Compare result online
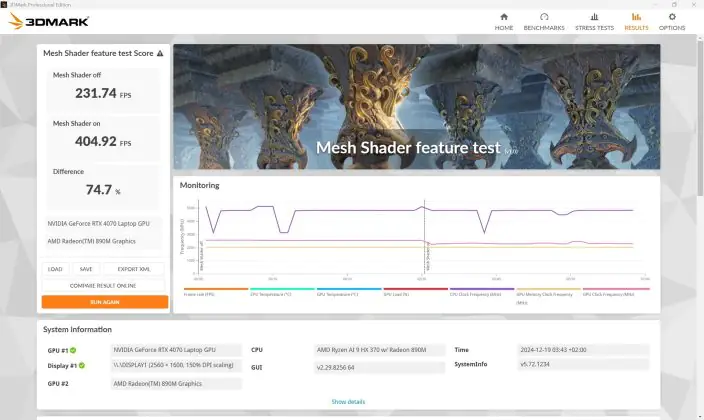 coord(103,286)
